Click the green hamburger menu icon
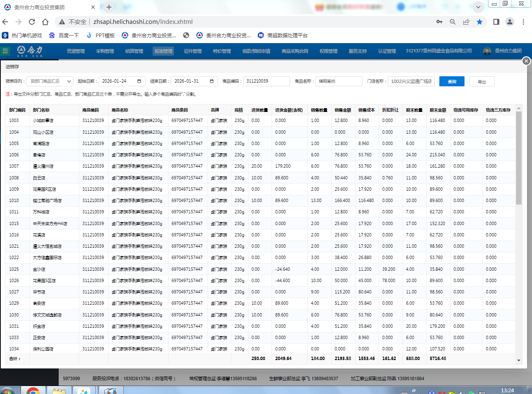 (x=5, y=51)
